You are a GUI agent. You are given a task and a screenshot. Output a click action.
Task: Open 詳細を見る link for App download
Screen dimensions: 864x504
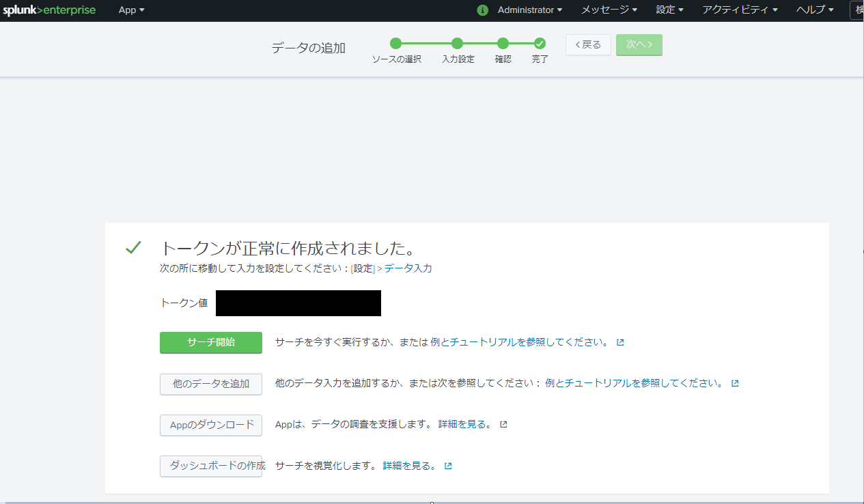coord(465,424)
